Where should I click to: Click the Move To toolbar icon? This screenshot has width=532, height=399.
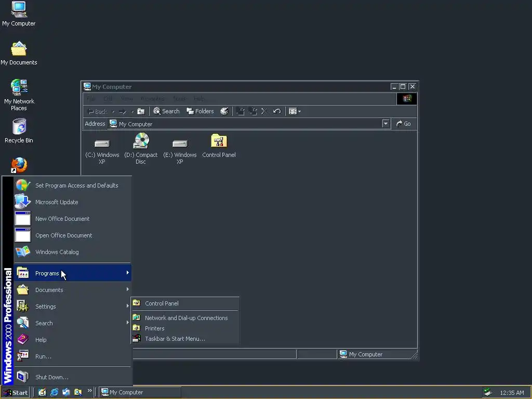click(240, 111)
